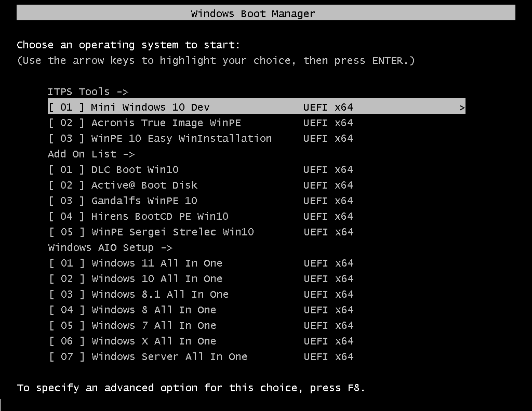Viewport: 532px width, 411px height.
Task: Click the F8 advanced option hint text
Action: click(x=191, y=388)
